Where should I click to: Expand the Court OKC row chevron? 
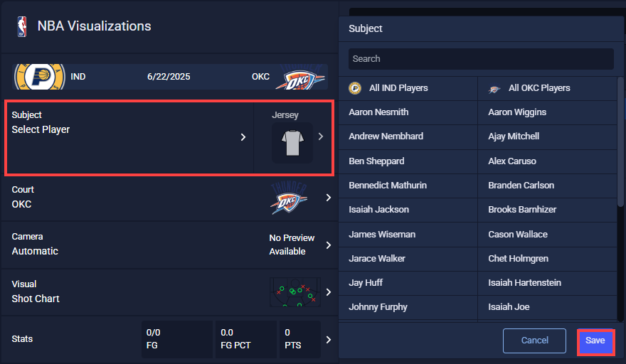tap(328, 198)
